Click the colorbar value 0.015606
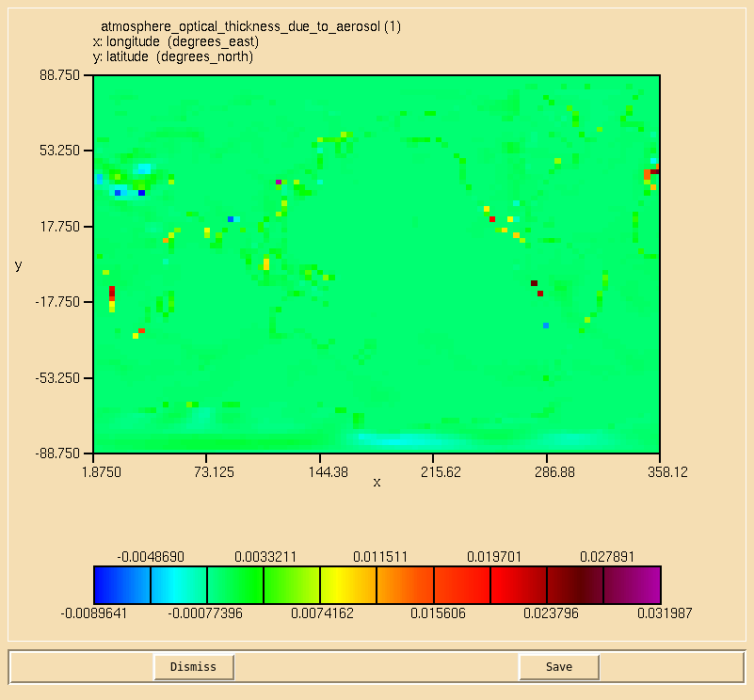 [438, 613]
